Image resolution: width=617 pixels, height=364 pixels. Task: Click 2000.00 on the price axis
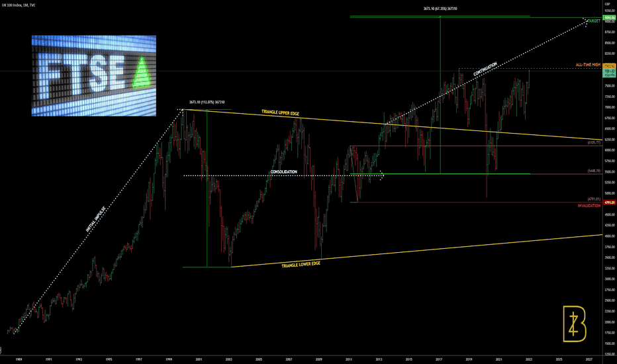tap(610, 322)
